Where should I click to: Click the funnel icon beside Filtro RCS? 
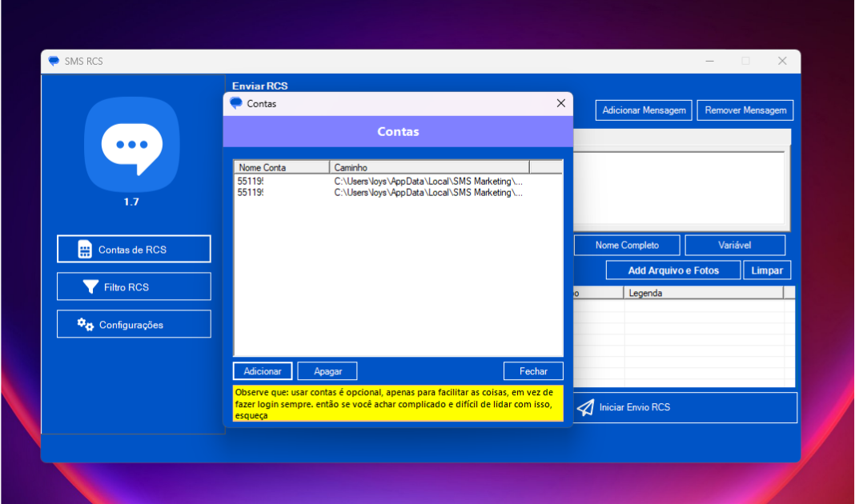coord(90,287)
